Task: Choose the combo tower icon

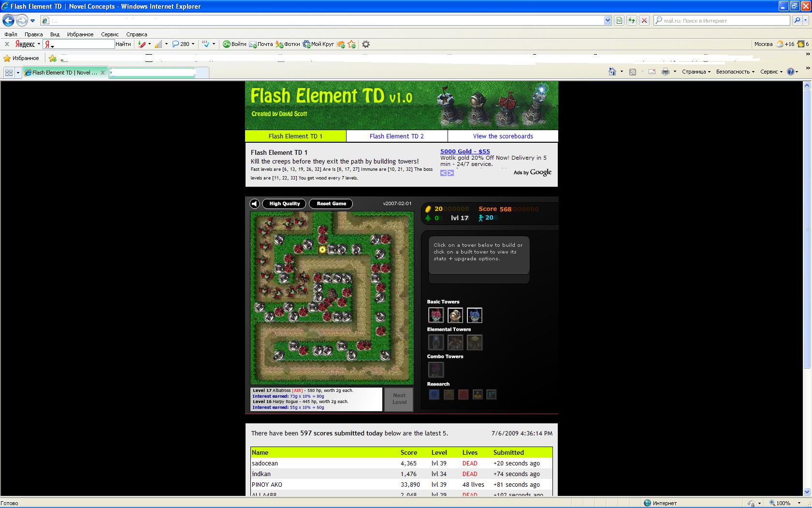Action: (x=435, y=370)
